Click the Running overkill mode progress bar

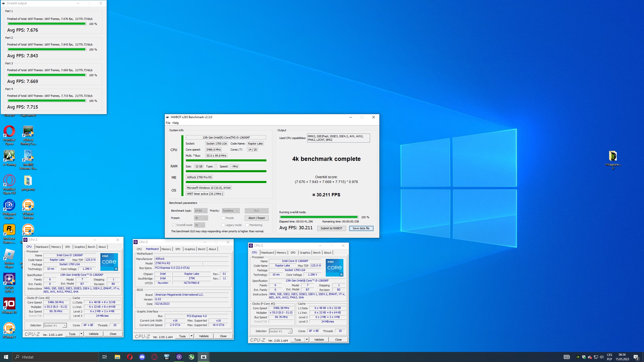319,217
